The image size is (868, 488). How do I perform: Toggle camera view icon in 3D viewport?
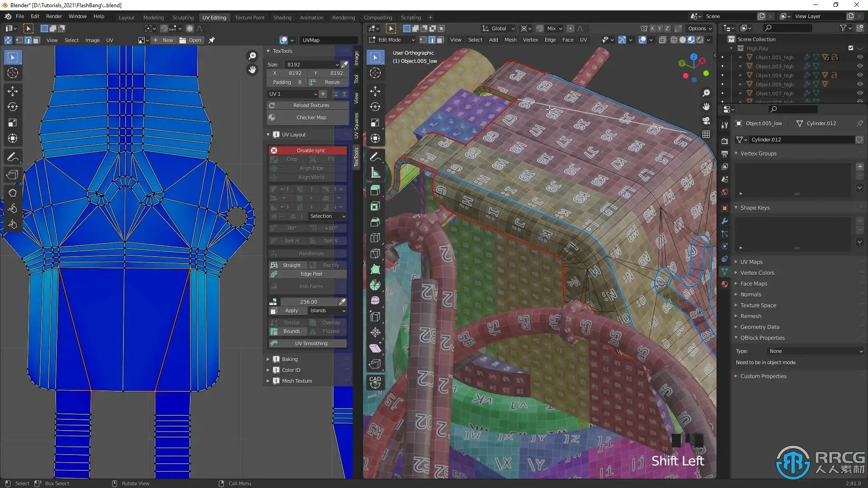pyautogui.click(x=706, y=121)
